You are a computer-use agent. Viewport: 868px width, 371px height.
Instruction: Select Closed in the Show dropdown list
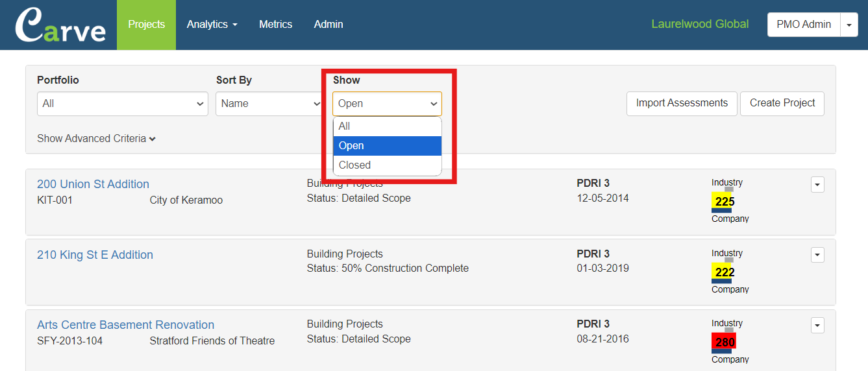pos(387,165)
